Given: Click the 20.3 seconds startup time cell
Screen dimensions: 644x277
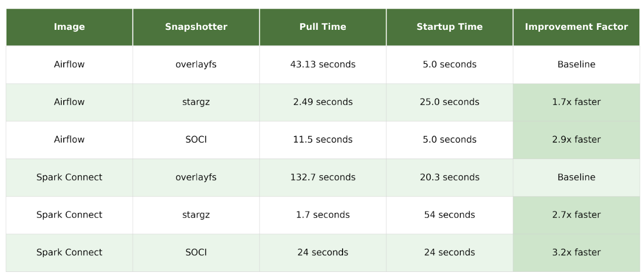Looking at the screenshot, I should click(x=449, y=177).
